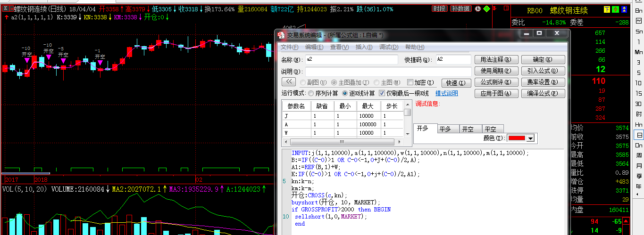Open the 文件(F) menu
644x235 pixels.
coord(290,47)
